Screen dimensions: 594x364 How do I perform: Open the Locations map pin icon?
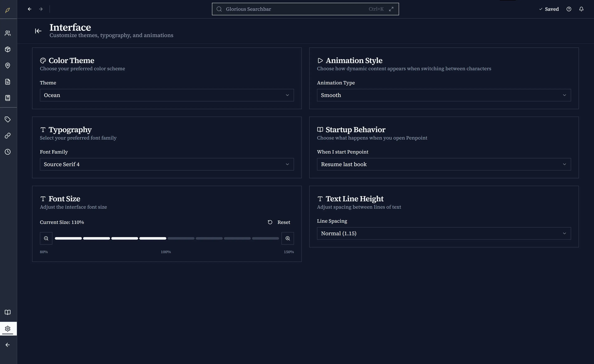[x=7, y=66]
